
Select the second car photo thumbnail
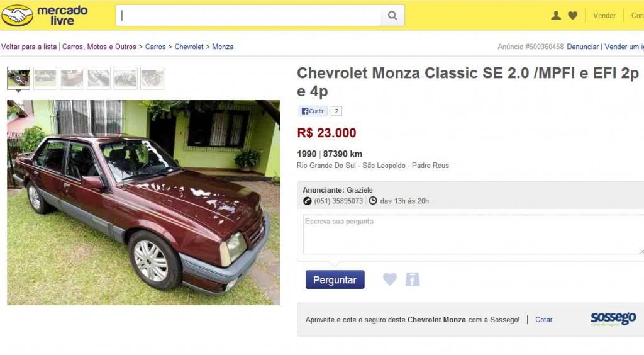coord(45,78)
